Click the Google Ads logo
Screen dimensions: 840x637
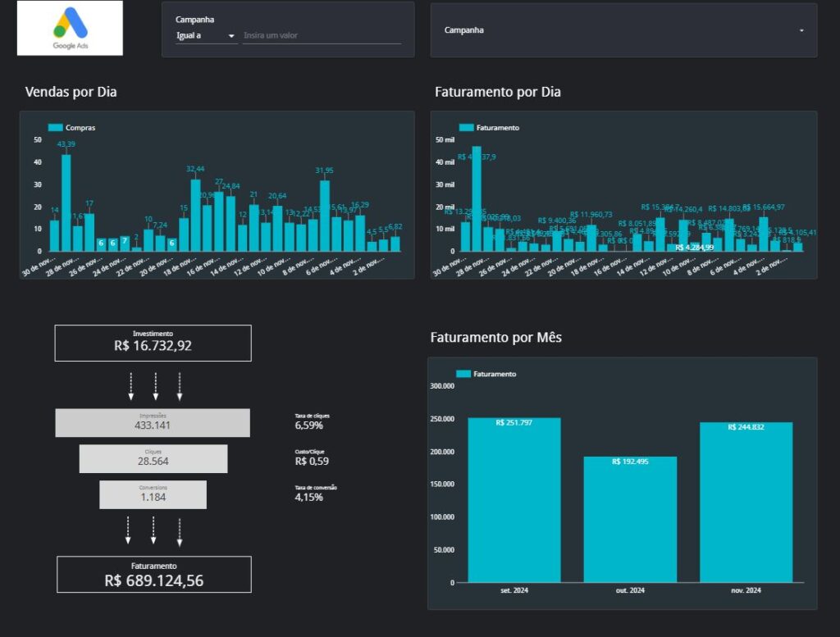[x=70, y=28]
